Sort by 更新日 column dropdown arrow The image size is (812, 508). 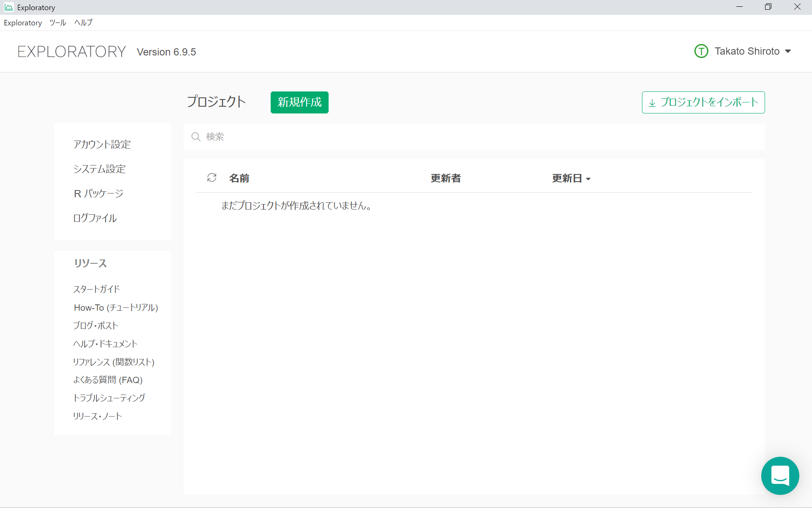(x=588, y=179)
